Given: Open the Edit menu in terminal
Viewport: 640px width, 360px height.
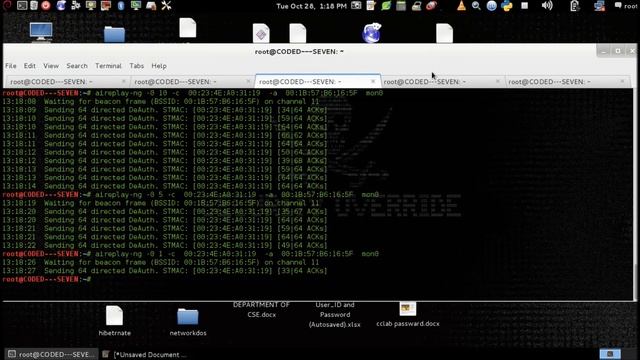Looking at the screenshot, I should coord(29,66).
